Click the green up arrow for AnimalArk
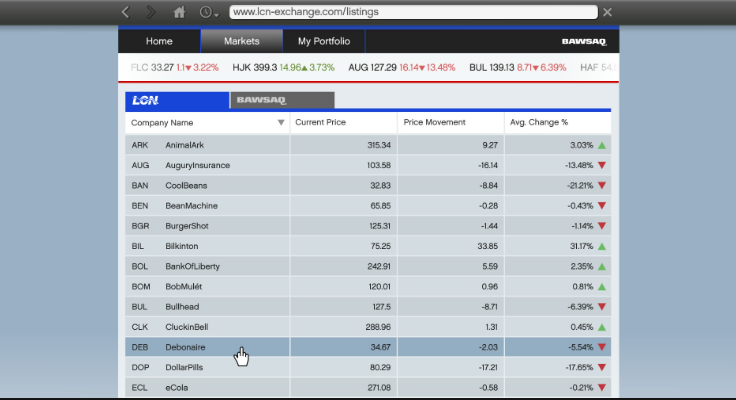Image resolution: width=736 pixels, height=400 pixels. tap(602, 145)
